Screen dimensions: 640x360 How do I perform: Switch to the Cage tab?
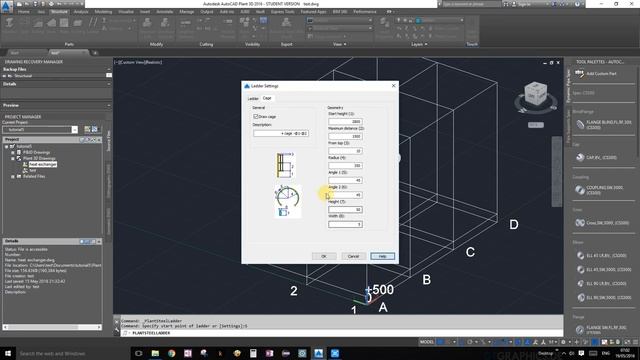(267, 98)
